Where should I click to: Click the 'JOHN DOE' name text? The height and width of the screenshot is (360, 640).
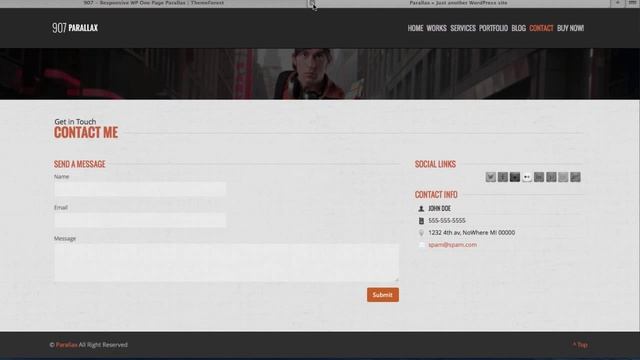click(x=440, y=209)
